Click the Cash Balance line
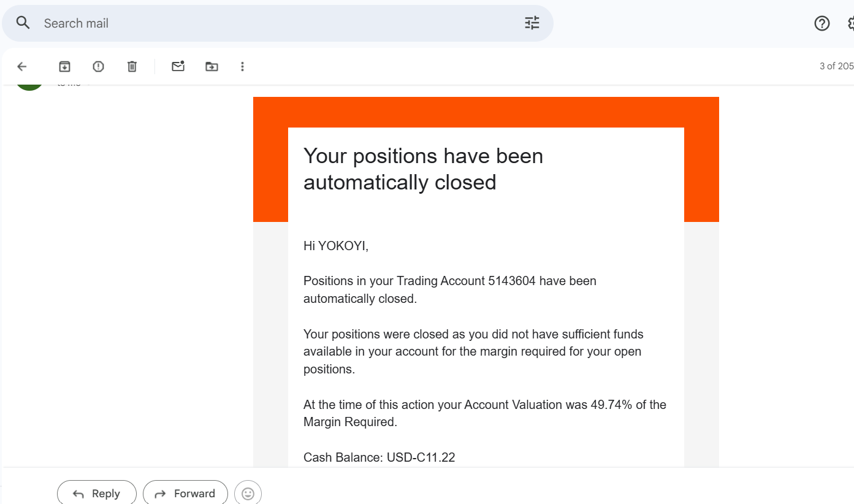 pyautogui.click(x=379, y=457)
